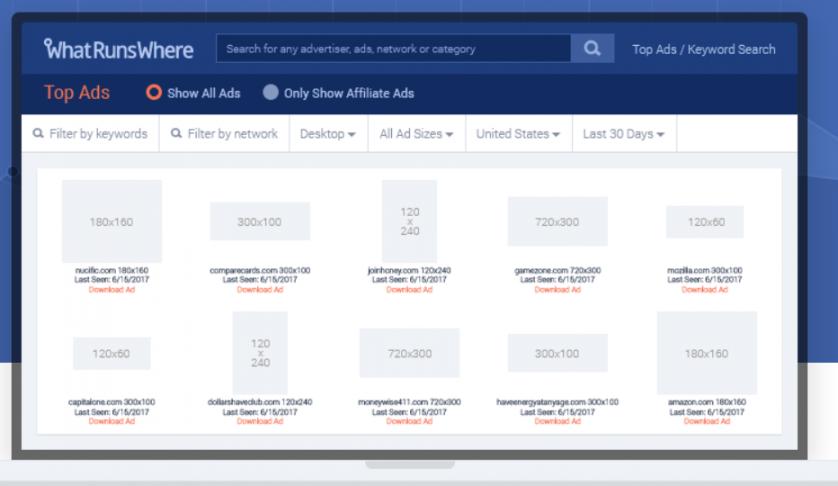838x486 pixels.
Task: Open the comparecards.com 300x100 ad thumbnail
Action: (259, 221)
